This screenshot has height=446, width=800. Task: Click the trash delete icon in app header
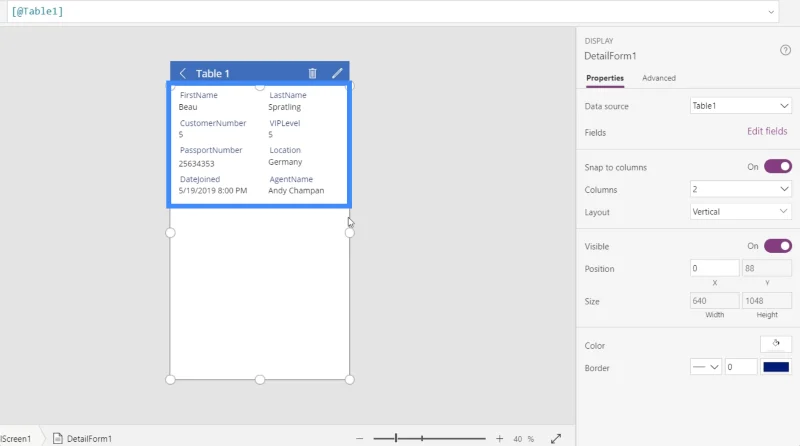point(312,73)
